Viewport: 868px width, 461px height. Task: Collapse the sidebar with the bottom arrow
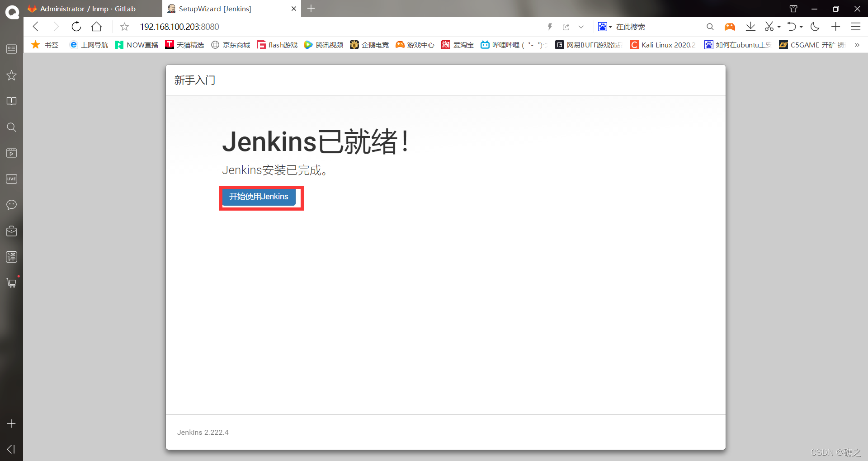pos(12,449)
